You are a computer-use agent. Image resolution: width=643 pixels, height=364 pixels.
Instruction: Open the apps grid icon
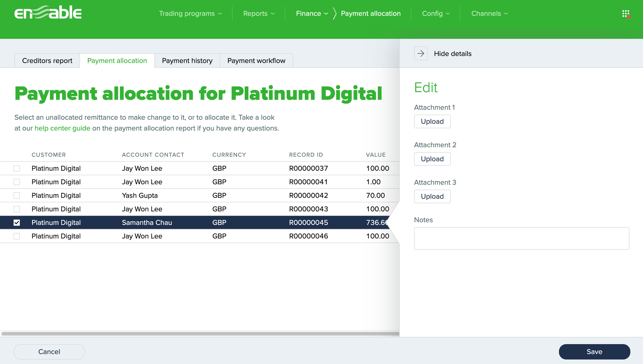coord(626,14)
